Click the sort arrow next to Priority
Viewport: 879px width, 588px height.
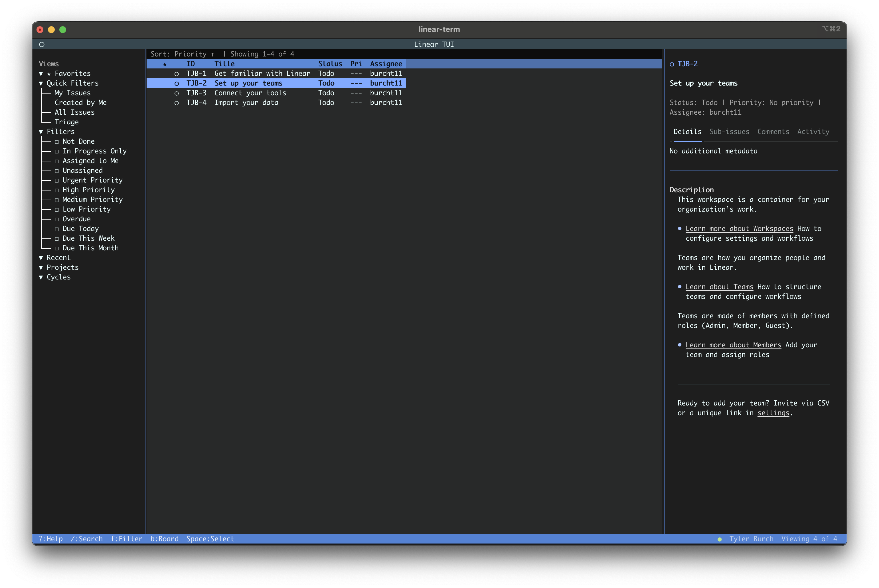(212, 54)
